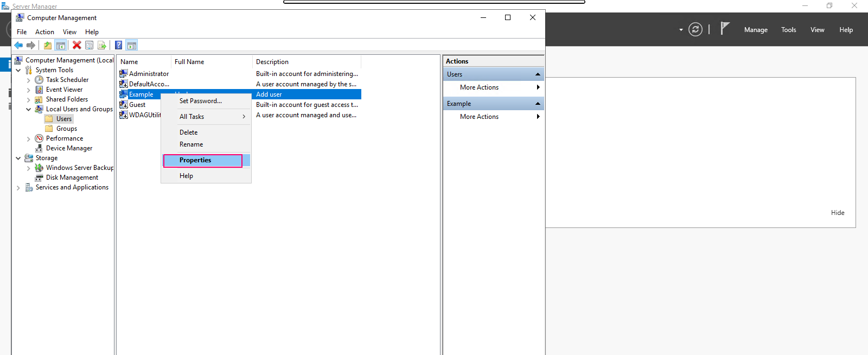868x355 pixels.
Task: Click the Windows Server Backup icon
Action: (x=39, y=168)
